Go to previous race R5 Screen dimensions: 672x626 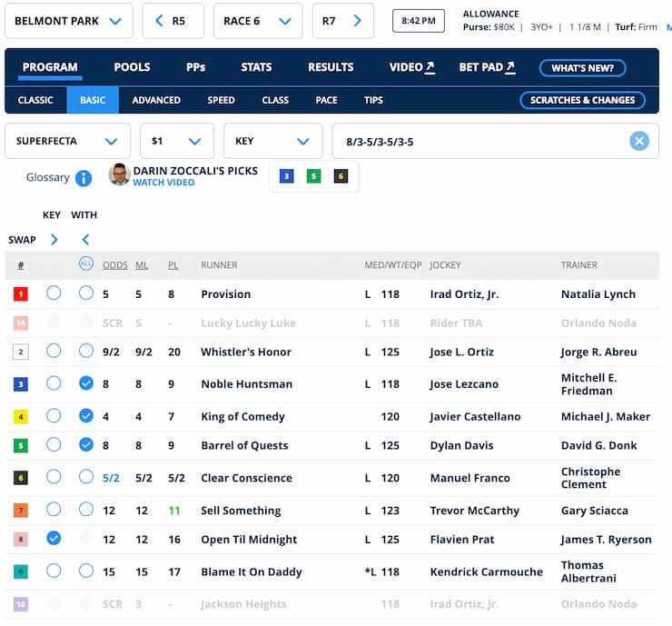[173, 21]
